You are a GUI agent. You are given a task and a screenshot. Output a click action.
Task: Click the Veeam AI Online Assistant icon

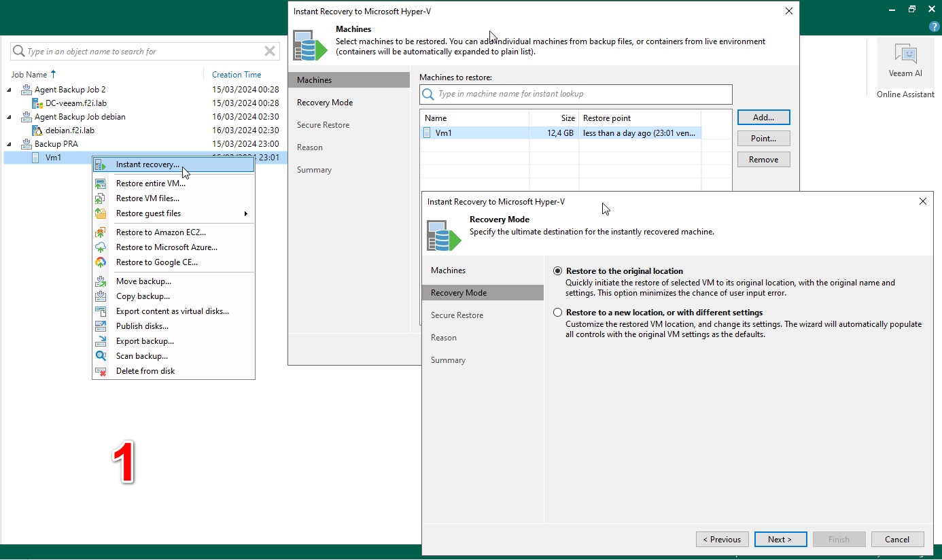[905, 54]
